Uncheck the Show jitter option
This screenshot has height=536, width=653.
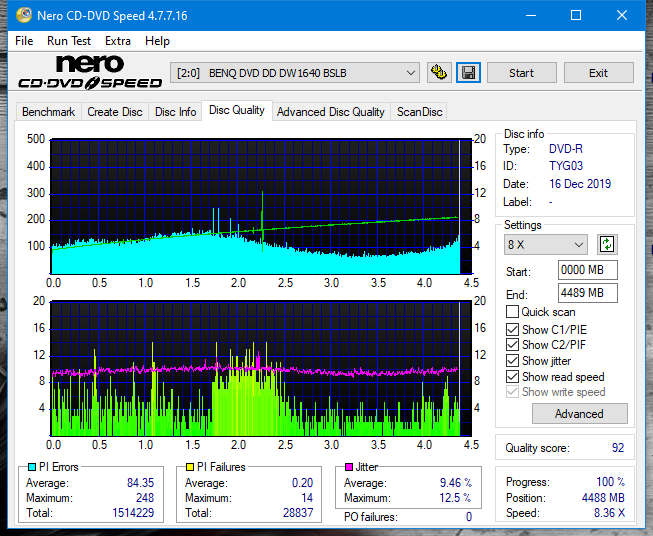coord(512,361)
